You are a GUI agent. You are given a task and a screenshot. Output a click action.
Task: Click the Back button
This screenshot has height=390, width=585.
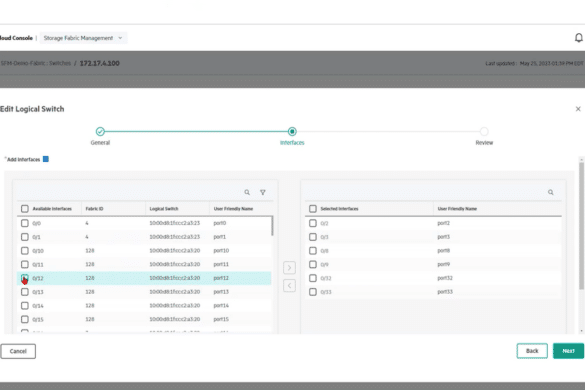point(532,351)
